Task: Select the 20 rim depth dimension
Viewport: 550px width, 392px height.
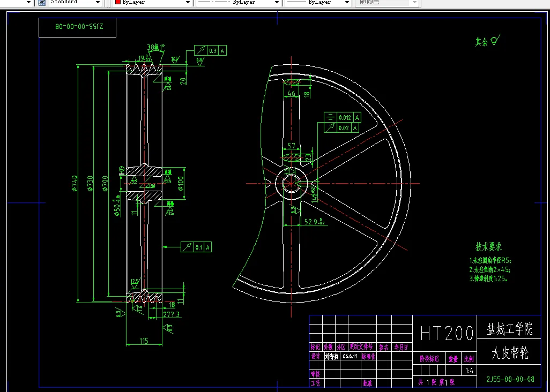Action: point(183,81)
